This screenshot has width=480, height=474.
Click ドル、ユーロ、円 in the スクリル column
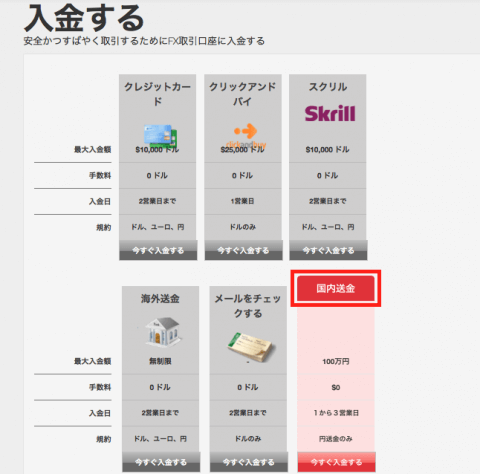328,227
